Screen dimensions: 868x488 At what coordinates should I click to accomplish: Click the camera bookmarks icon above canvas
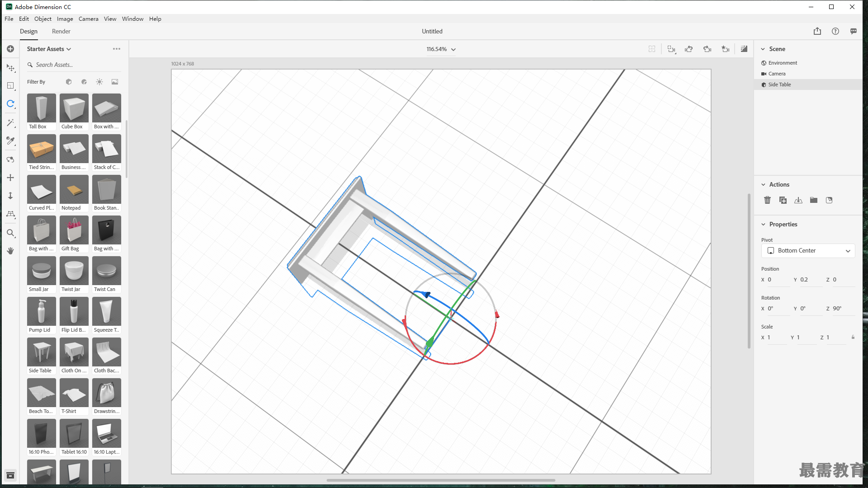coord(671,49)
